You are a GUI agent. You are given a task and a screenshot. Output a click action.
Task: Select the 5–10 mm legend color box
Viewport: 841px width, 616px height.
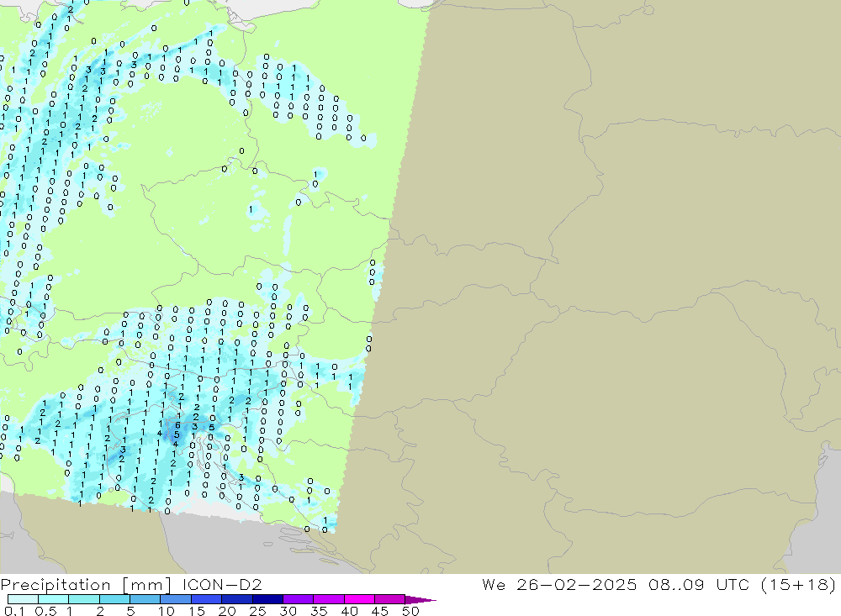point(145,599)
